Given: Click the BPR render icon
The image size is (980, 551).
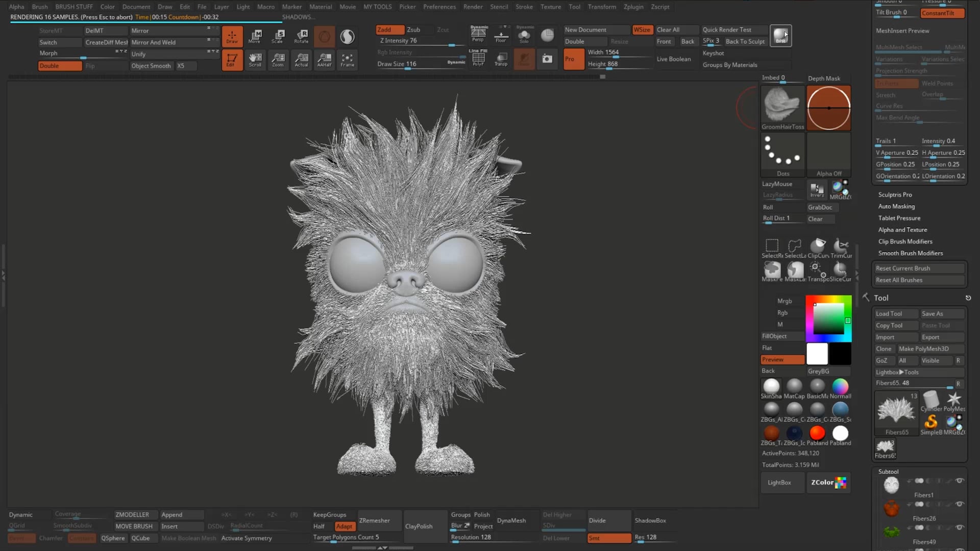Looking at the screenshot, I should [780, 36].
